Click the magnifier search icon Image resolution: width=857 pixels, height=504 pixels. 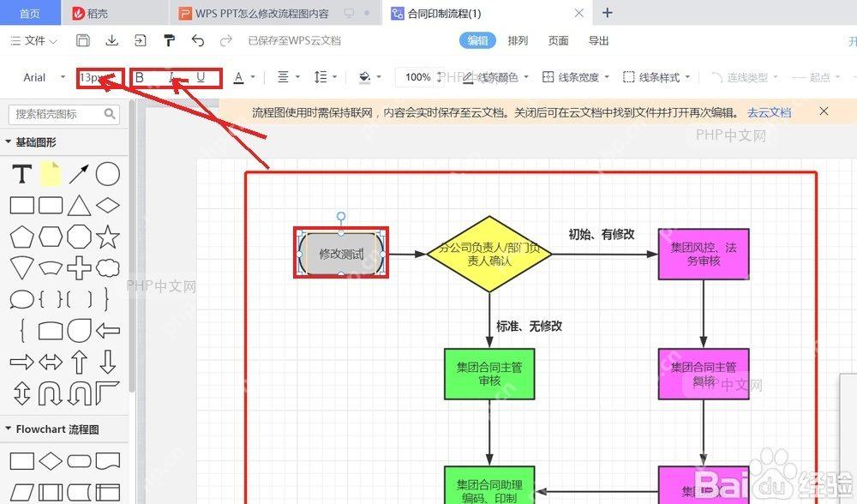point(110,114)
